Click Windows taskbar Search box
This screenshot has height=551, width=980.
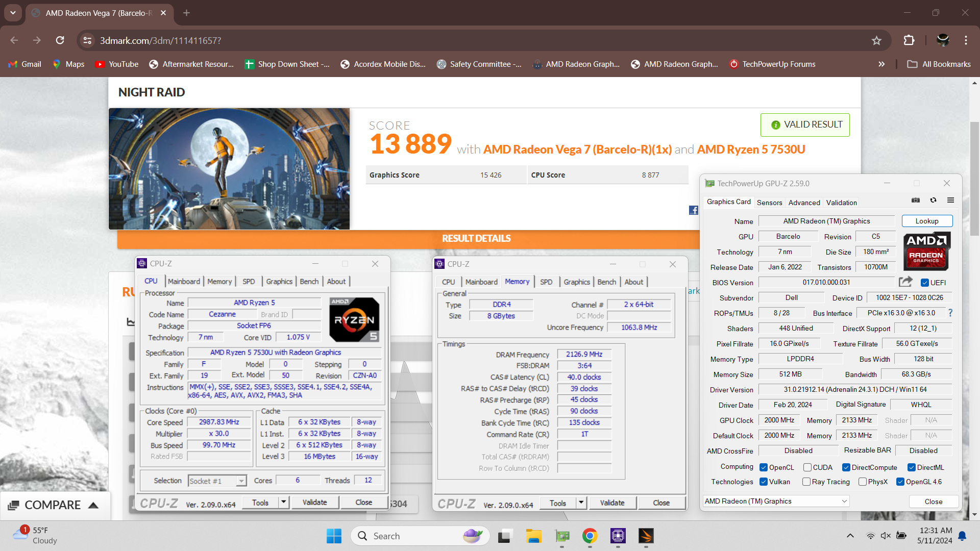point(420,536)
